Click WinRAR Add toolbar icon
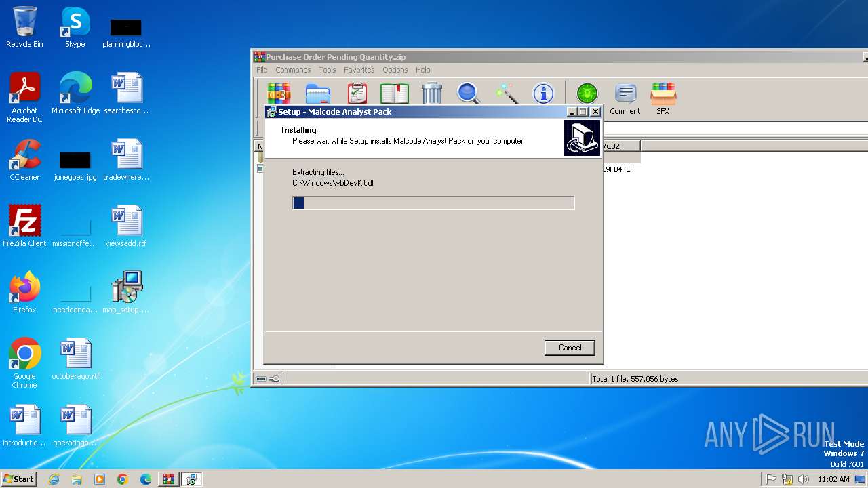This screenshot has height=488, width=868. click(279, 94)
